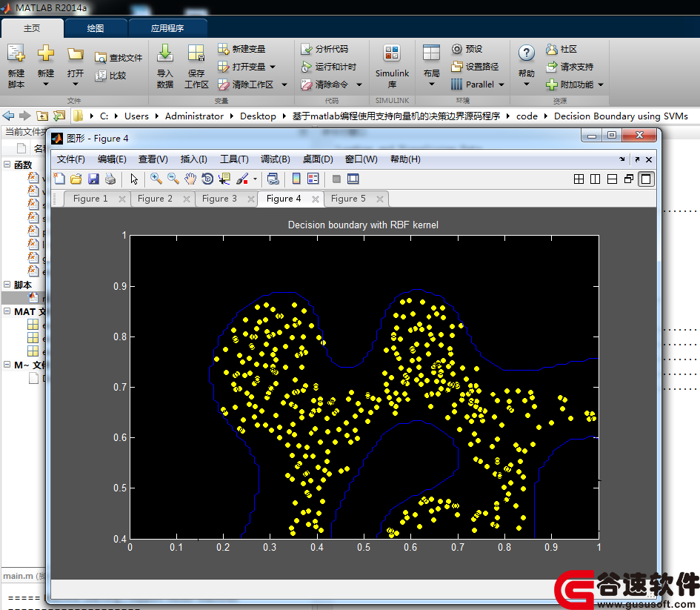The image size is (700, 610).
Task: Enable the Rotate 3D tool
Action: tap(207, 179)
